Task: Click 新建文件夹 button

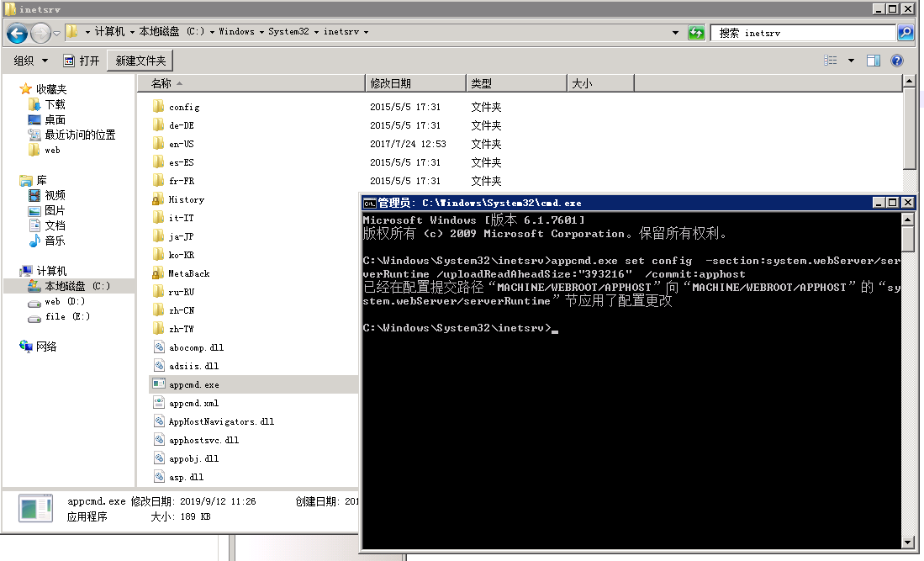Action: (x=140, y=61)
